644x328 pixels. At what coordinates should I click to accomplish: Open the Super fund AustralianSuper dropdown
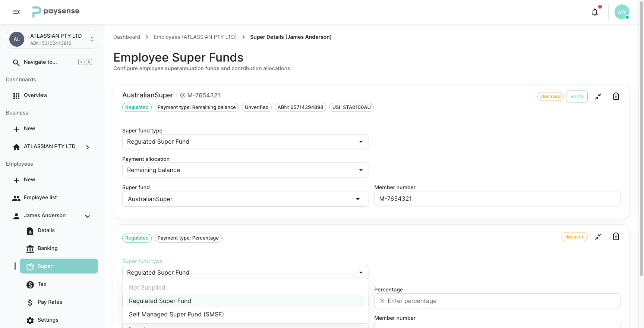(245, 199)
